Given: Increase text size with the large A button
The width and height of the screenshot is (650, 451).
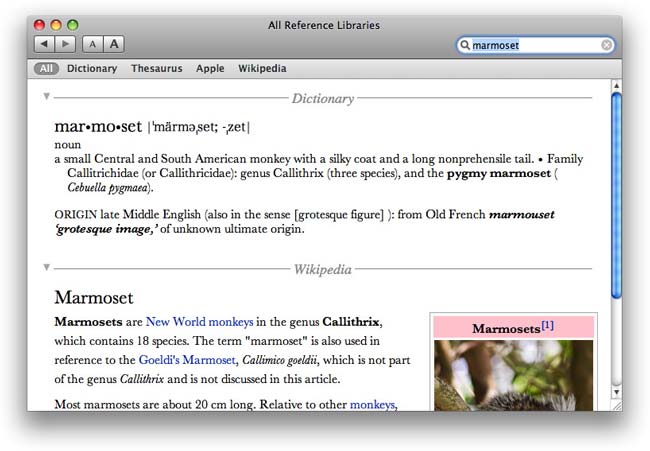Looking at the screenshot, I should pos(114,44).
